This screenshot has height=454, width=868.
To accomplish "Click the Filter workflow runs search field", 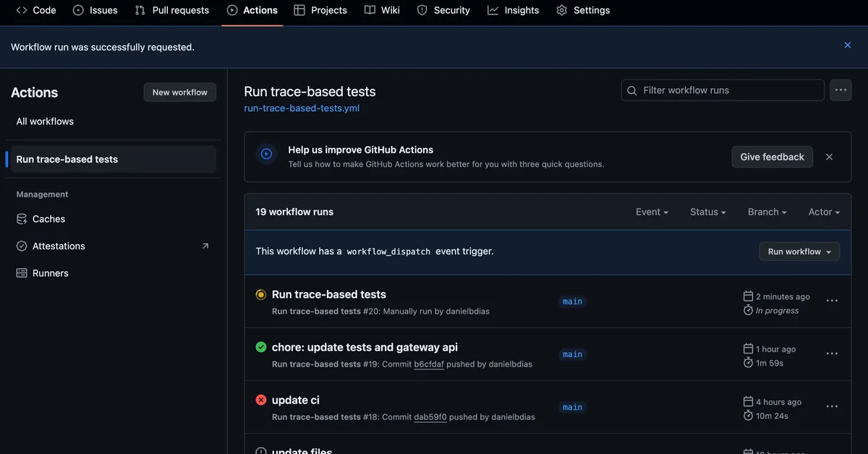I will 722,90.
